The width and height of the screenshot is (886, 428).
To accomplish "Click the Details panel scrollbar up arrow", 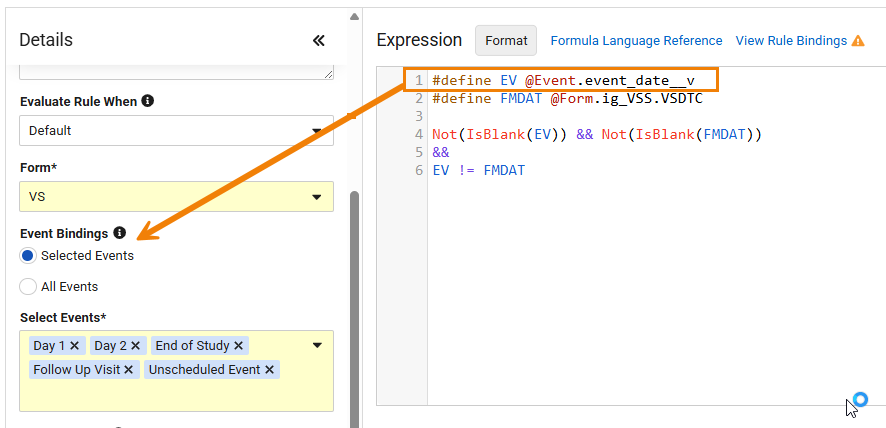I will click(x=354, y=17).
